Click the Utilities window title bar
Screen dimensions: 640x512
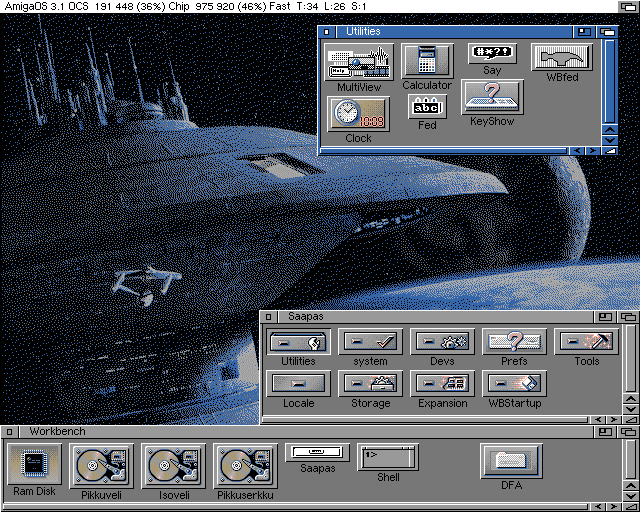(455, 32)
